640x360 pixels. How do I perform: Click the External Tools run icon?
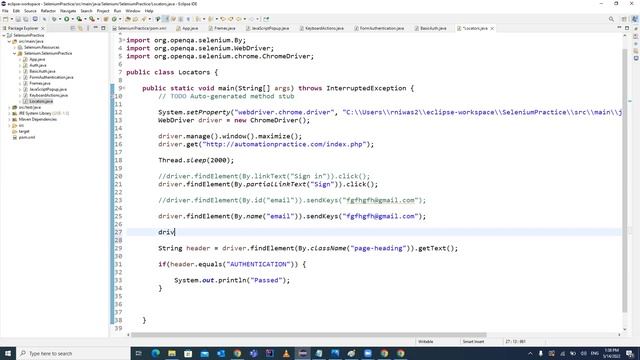pos(92,19)
